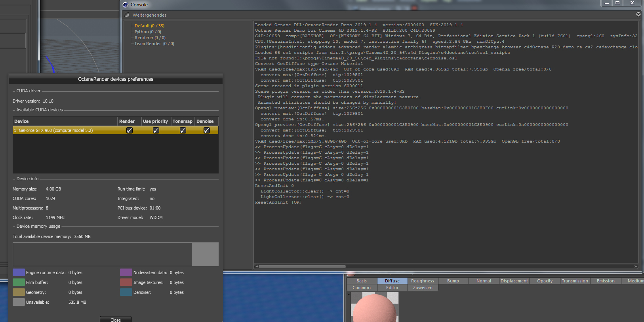
Task: Open the Roughness material tab
Action: (x=423, y=281)
